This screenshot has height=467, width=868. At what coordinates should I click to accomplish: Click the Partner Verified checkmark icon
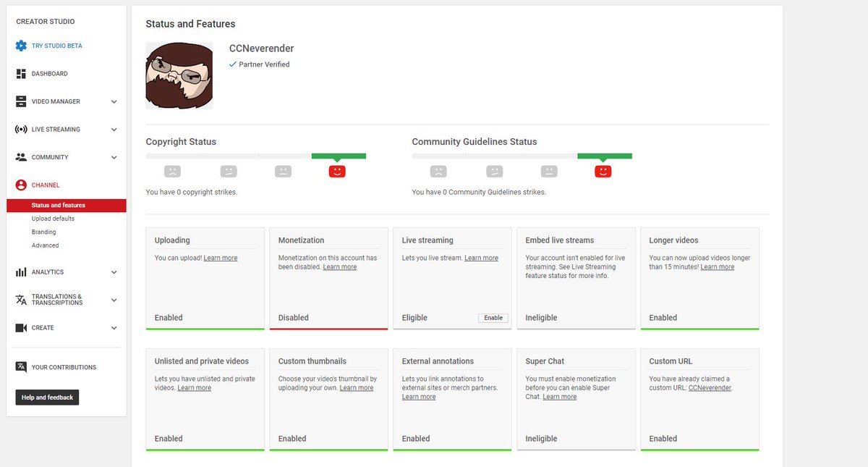pos(233,64)
